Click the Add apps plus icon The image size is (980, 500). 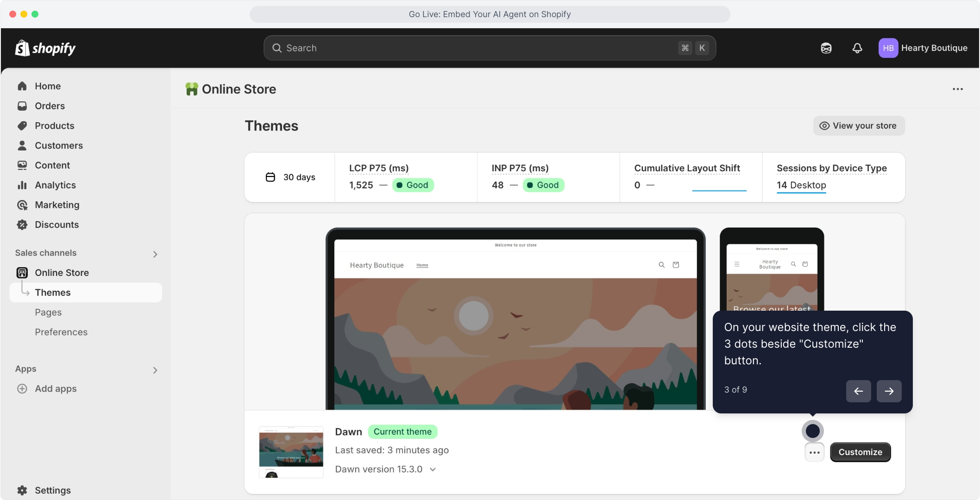(x=22, y=389)
